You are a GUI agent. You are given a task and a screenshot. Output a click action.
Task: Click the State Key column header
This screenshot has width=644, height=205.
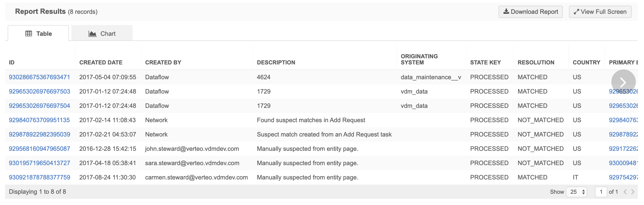(485, 62)
